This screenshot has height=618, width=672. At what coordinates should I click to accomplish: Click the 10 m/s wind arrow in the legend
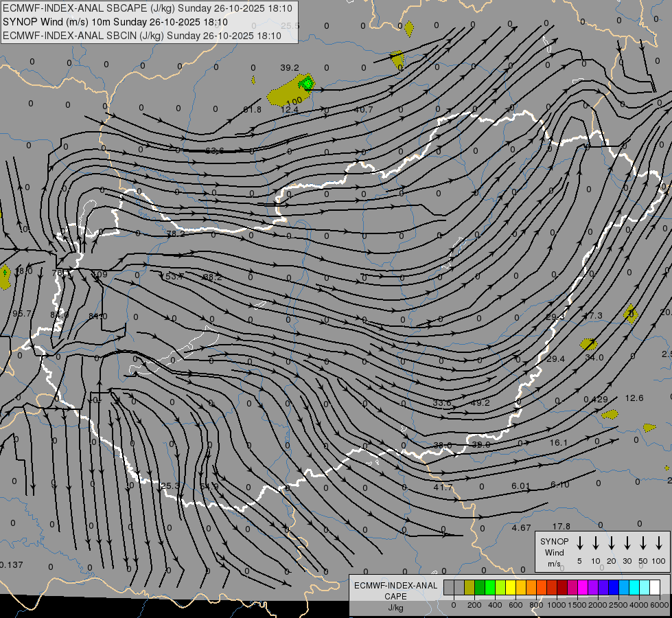point(596,543)
